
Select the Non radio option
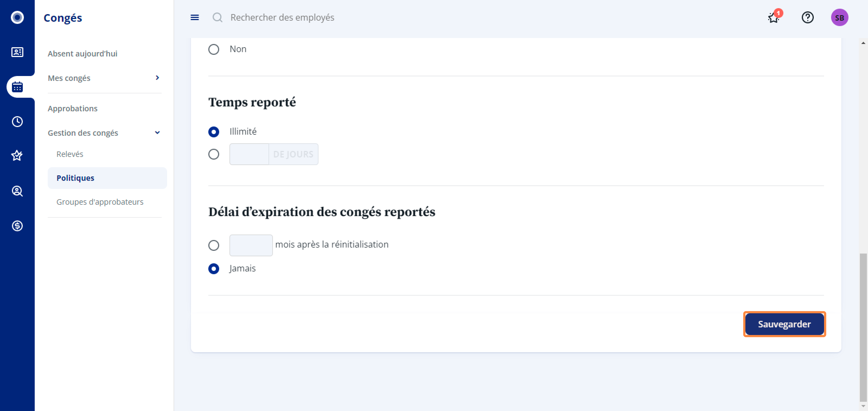click(214, 49)
